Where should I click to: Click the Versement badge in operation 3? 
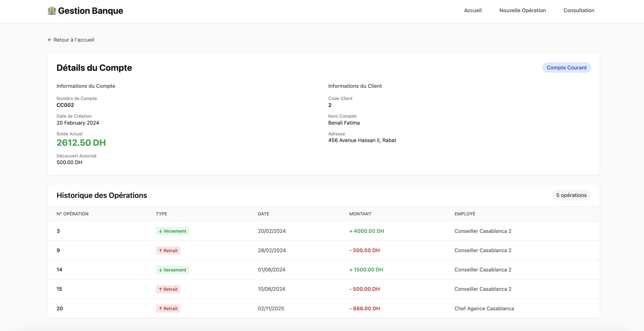(x=172, y=231)
